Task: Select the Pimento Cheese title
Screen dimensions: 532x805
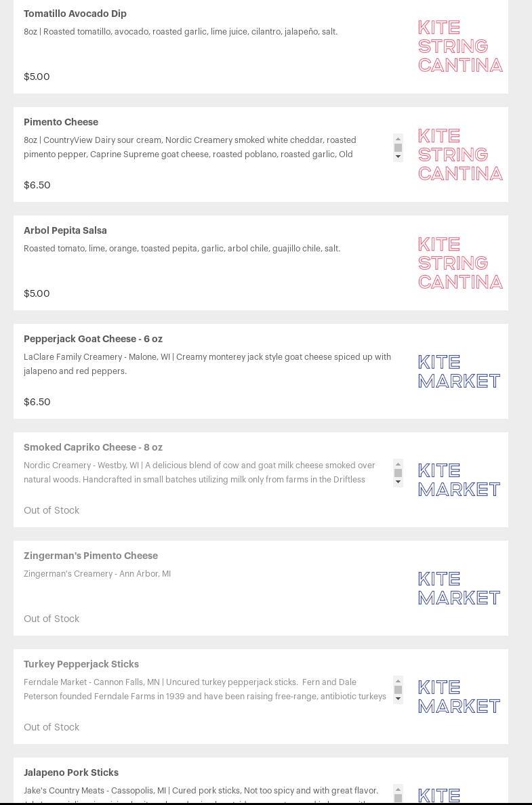Action: pos(61,122)
